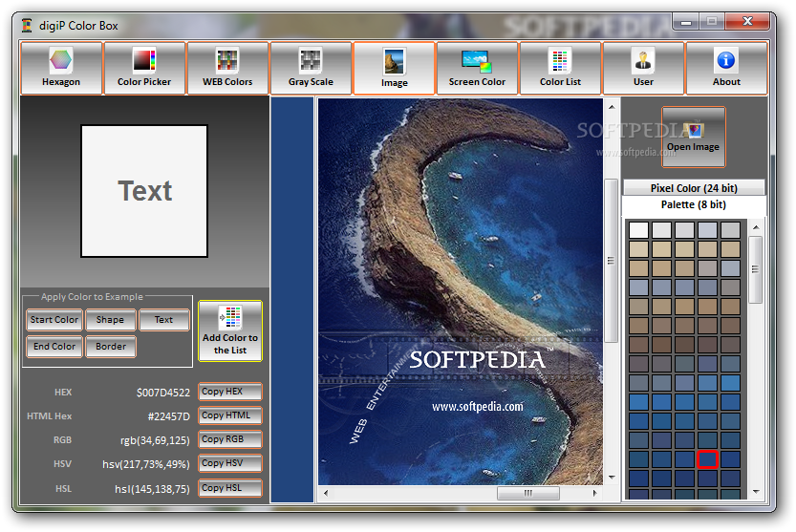796x532 pixels.
Task: Select the red-outlined blue palette swatch
Action: [707, 459]
